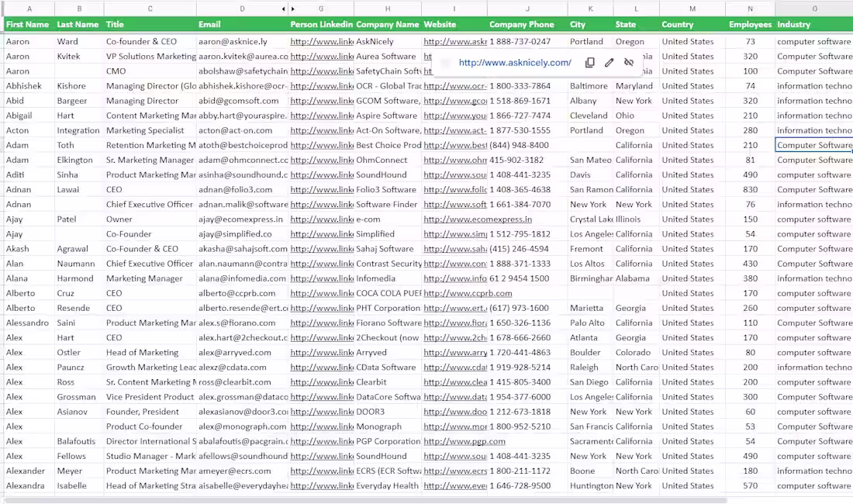Select column N header
This screenshot has width=853, height=504.
750,9
